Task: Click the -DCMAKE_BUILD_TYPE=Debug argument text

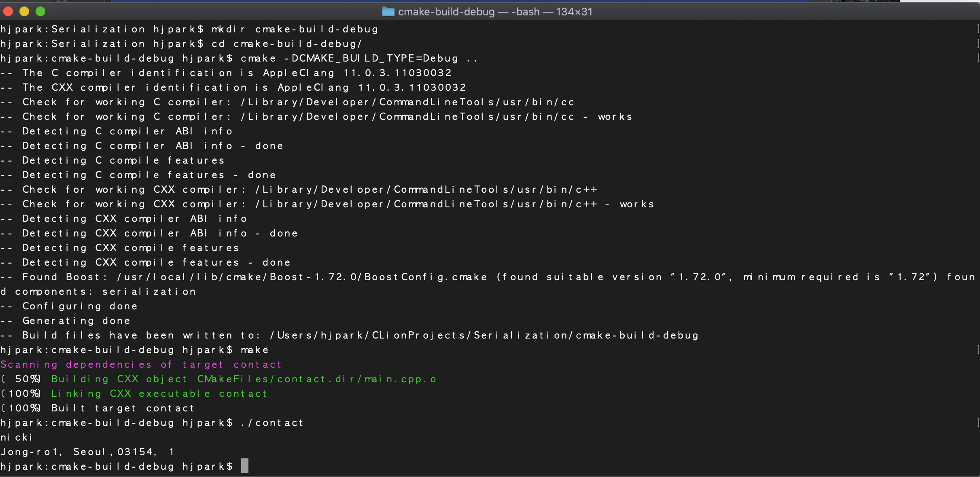Action: click(371, 58)
